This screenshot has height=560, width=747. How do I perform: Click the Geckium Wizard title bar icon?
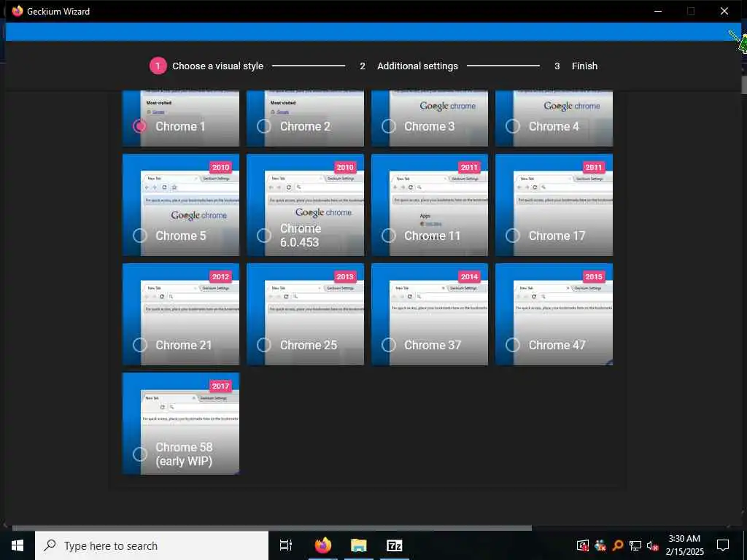(x=18, y=11)
